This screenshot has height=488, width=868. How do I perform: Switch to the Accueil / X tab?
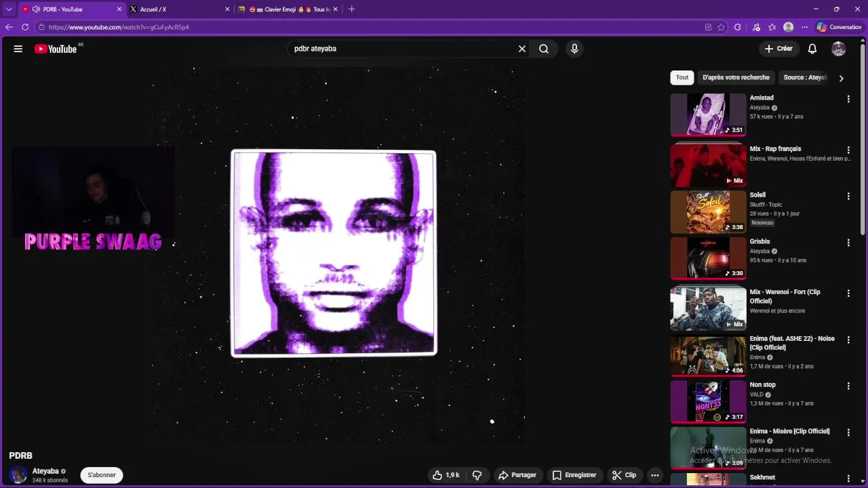point(180,9)
